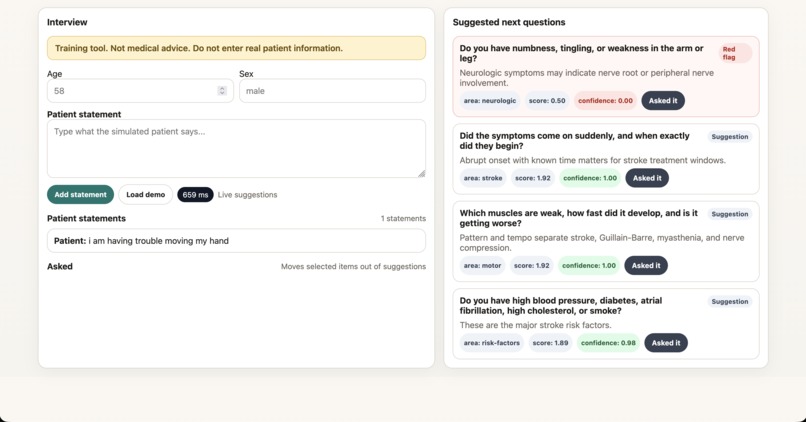Click the Patient statement field label

tap(84, 114)
